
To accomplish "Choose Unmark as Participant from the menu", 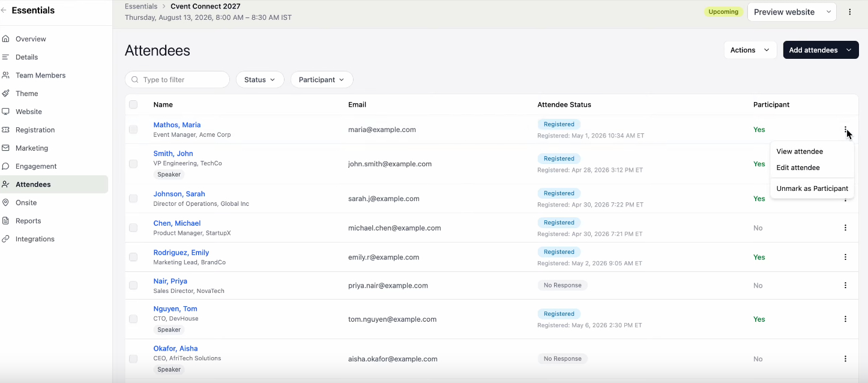I will click(812, 188).
